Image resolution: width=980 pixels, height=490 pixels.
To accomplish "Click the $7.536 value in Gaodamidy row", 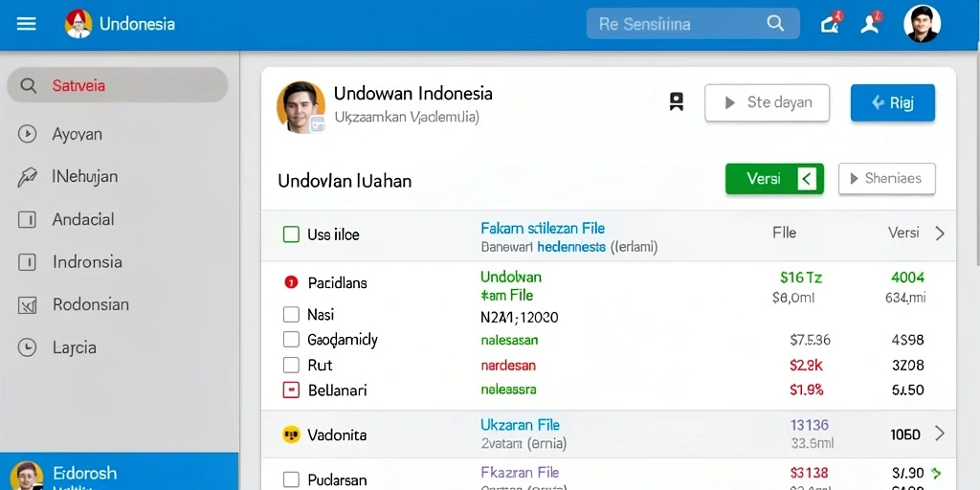I will (x=810, y=340).
